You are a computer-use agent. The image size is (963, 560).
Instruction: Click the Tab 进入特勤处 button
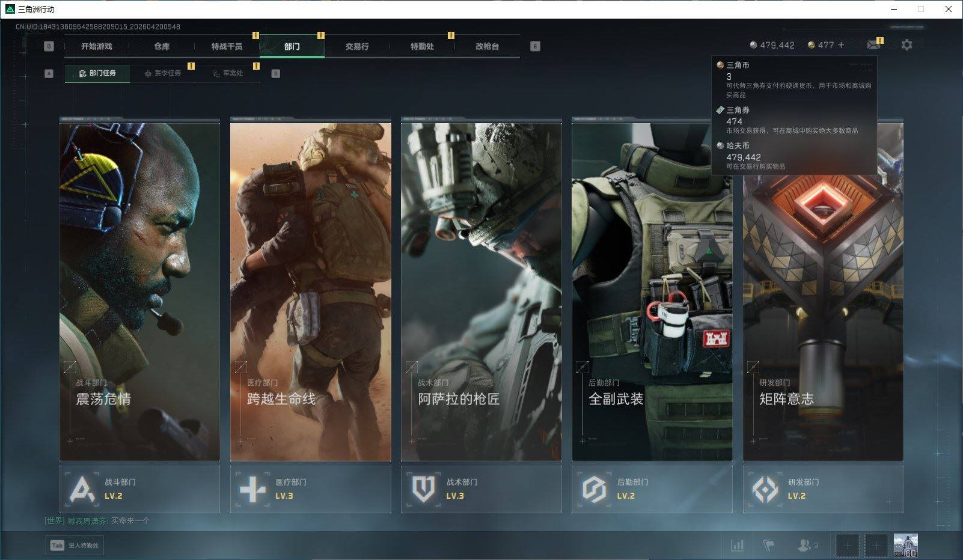coord(75,546)
